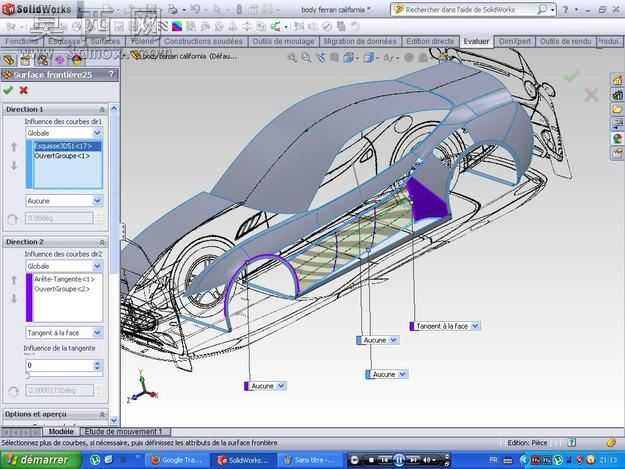This screenshot has height=469, width=625.
Task: Collapse the Direction 2 section
Action: coord(102,242)
